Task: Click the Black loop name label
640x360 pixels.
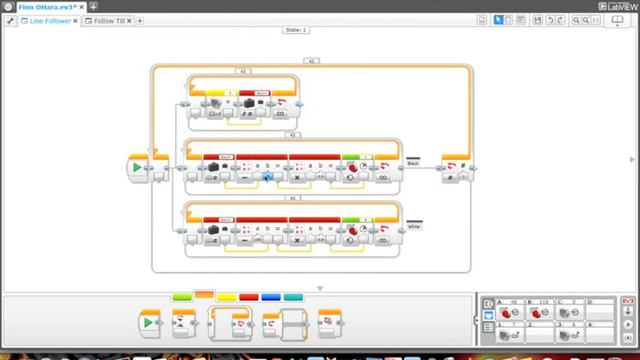Action: pos(413,163)
